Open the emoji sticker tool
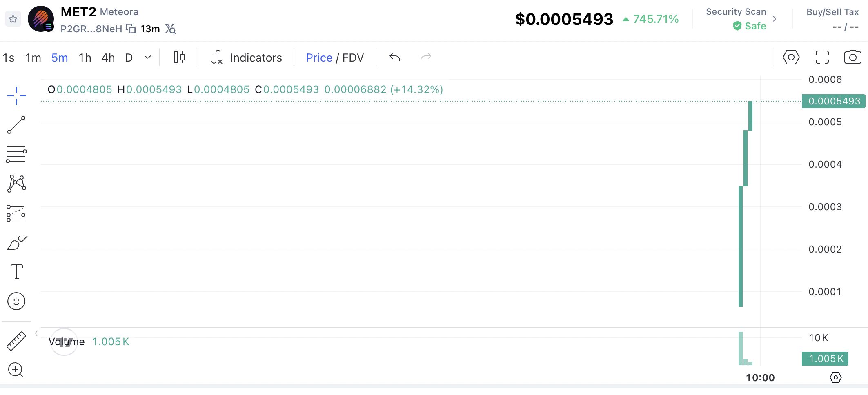The image size is (868, 395). click(16, 301)
